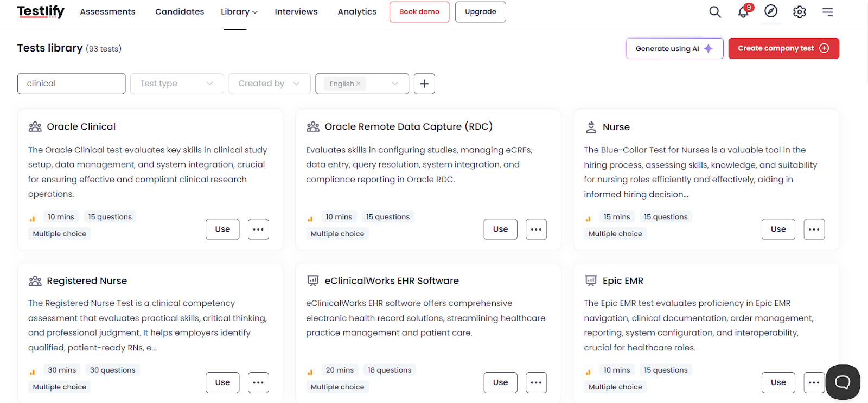Use the Oracle Remote Data Capture test
The height and width of the screenshot is (403, 868).
(x=501, y=229)
